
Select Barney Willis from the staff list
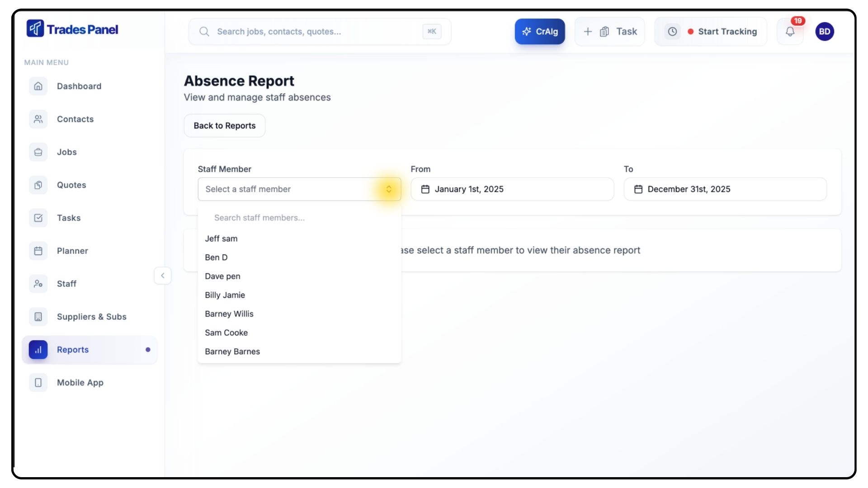pos(229,314)
